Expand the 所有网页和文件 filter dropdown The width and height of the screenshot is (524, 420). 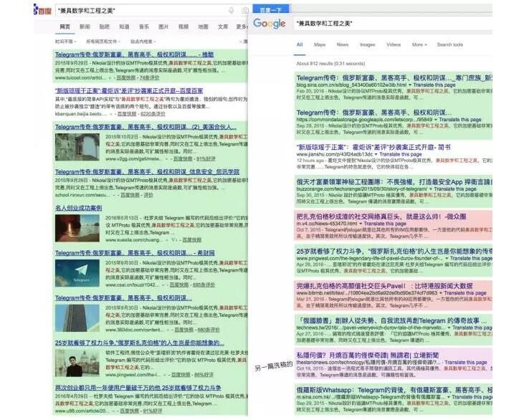coord(103,42)
